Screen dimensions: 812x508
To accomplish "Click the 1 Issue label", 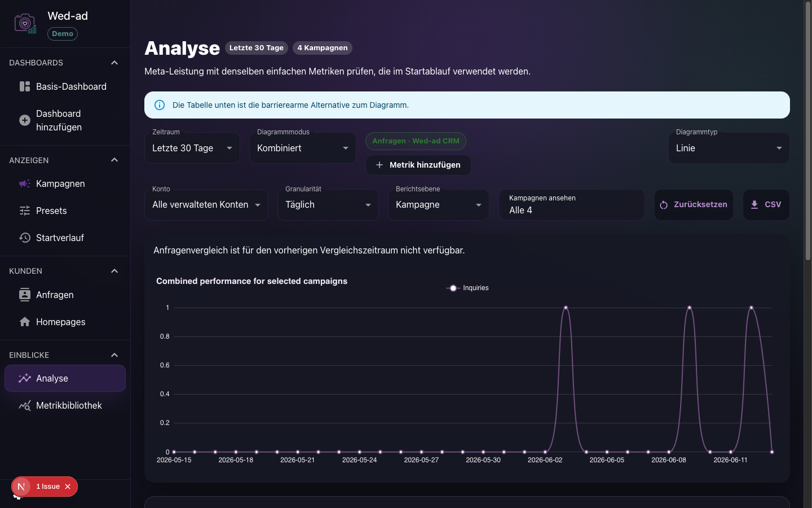I will 48,487.
